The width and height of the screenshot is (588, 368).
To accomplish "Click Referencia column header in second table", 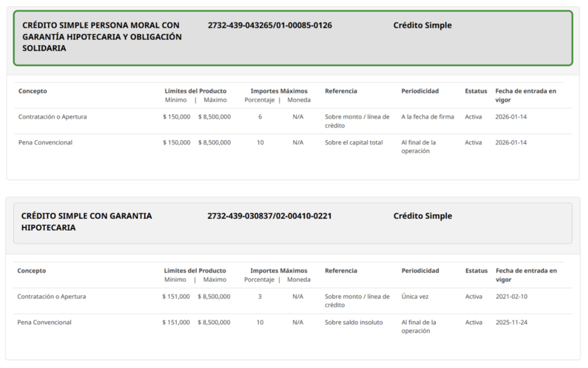I will click(x=341, y=271).
